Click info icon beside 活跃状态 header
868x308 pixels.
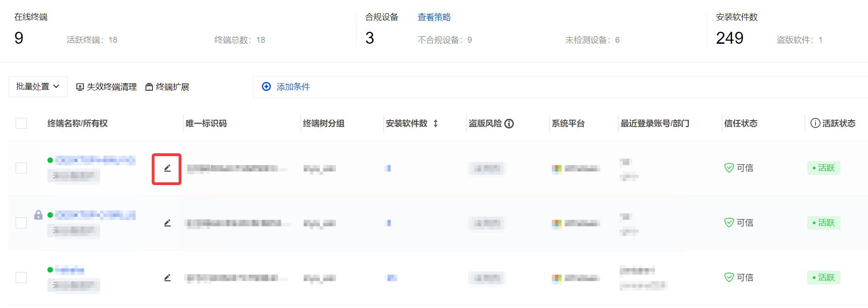815,123
